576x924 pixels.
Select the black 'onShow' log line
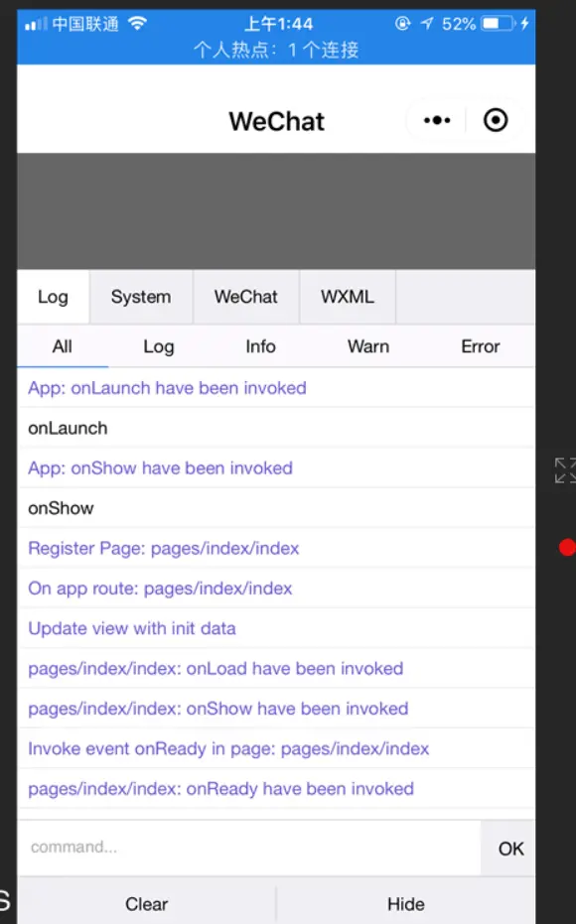pos(276,508)
